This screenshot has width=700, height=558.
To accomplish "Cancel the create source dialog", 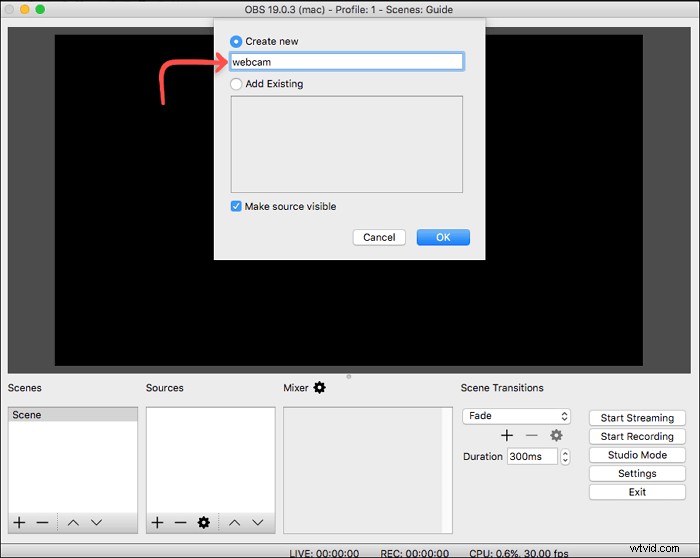I will click(379, 237).
